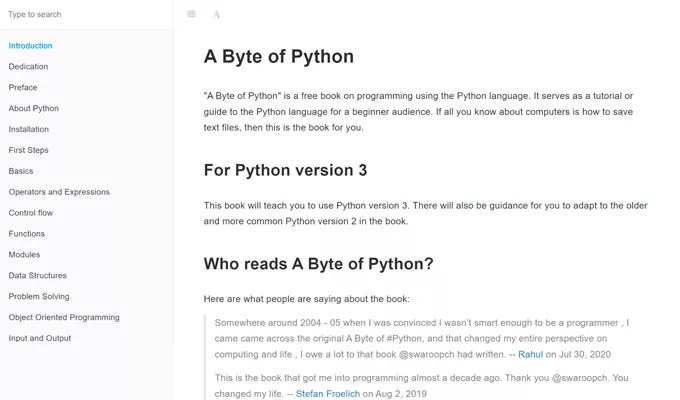Image resolution: width=680 pixels, height=400 pixels.
Task: Go to Operators and Expressions
Action: click(59, 192)
